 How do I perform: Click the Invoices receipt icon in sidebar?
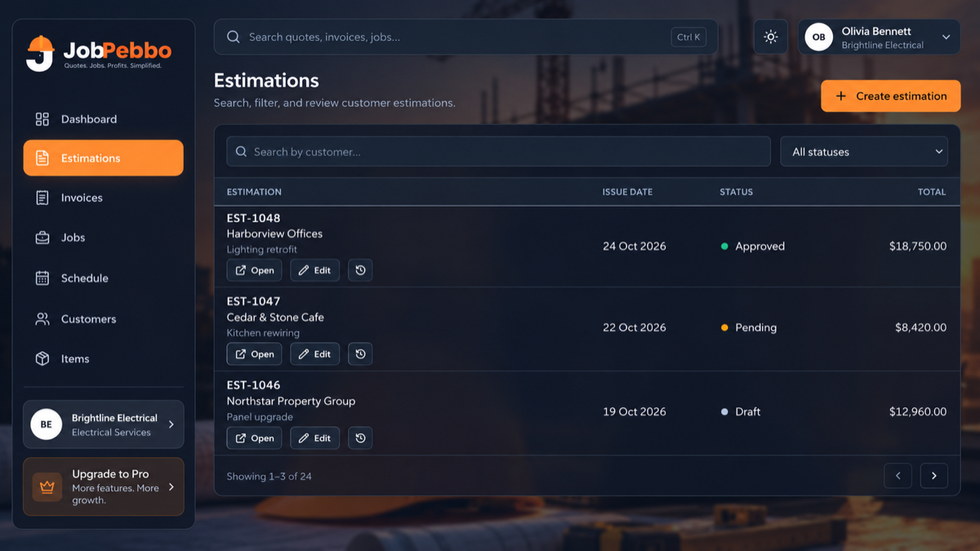tap(42, 198)
